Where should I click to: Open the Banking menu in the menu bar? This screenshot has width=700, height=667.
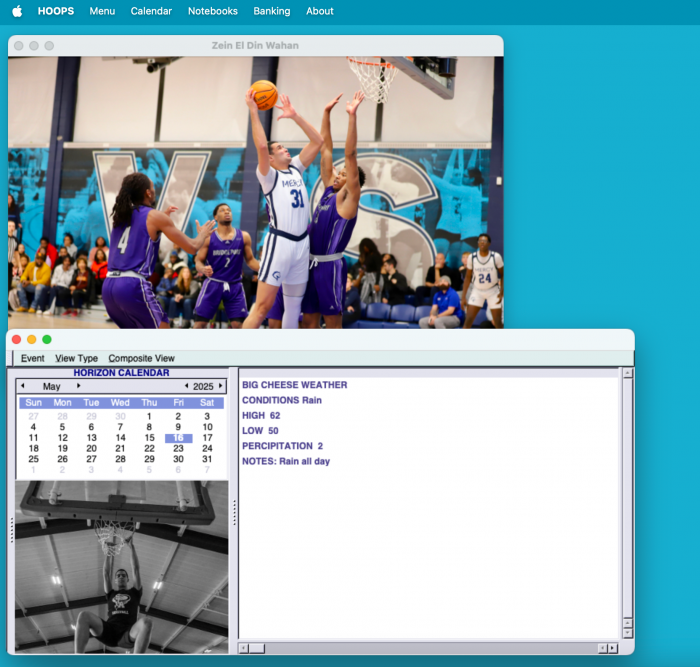[271, 11]
